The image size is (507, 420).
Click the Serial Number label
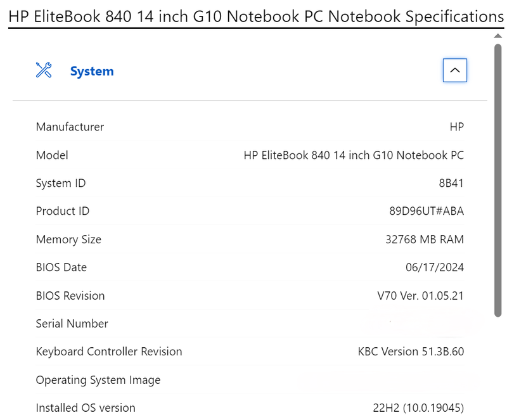tap(72, 324)
